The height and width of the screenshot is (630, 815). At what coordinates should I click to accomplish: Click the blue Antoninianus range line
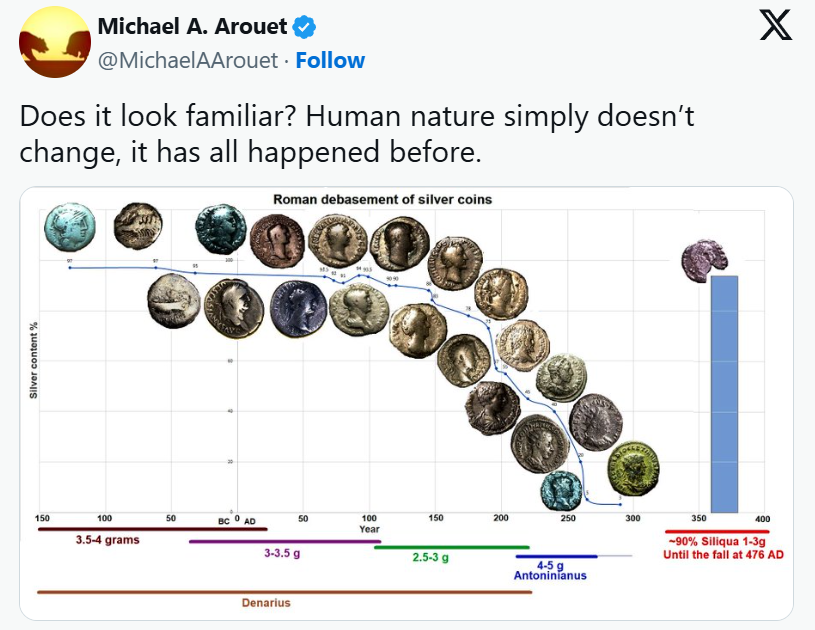pos(556,556)
